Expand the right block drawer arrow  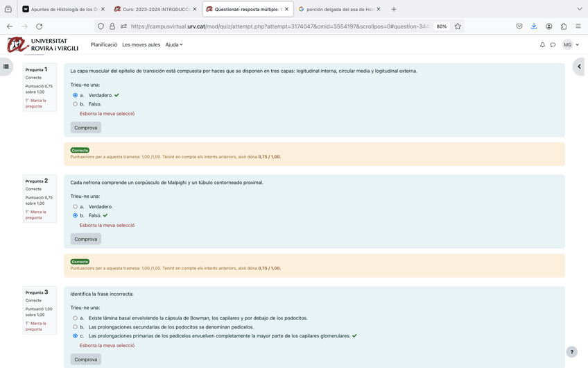[x=580, y=67]
